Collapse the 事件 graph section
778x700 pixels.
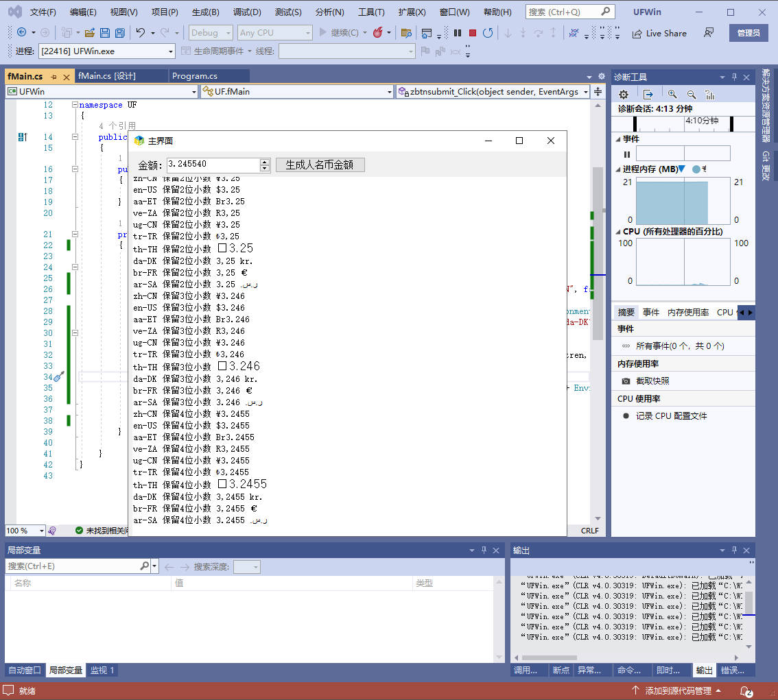coord(618,139)
